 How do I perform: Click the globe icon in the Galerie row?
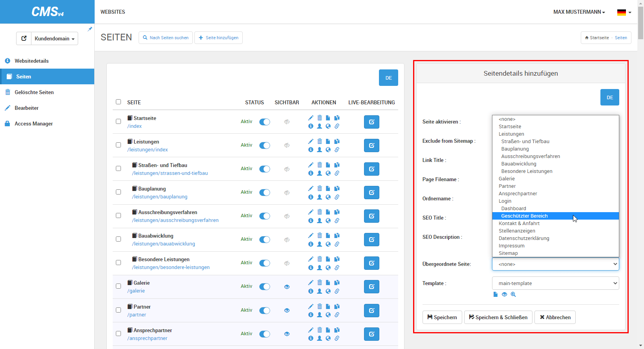[x=328, y=291]
